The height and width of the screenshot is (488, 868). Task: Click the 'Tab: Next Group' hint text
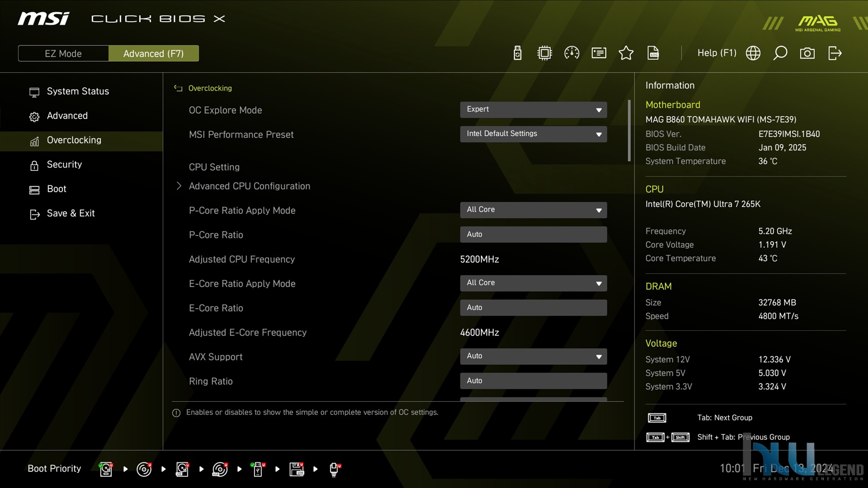724,418
